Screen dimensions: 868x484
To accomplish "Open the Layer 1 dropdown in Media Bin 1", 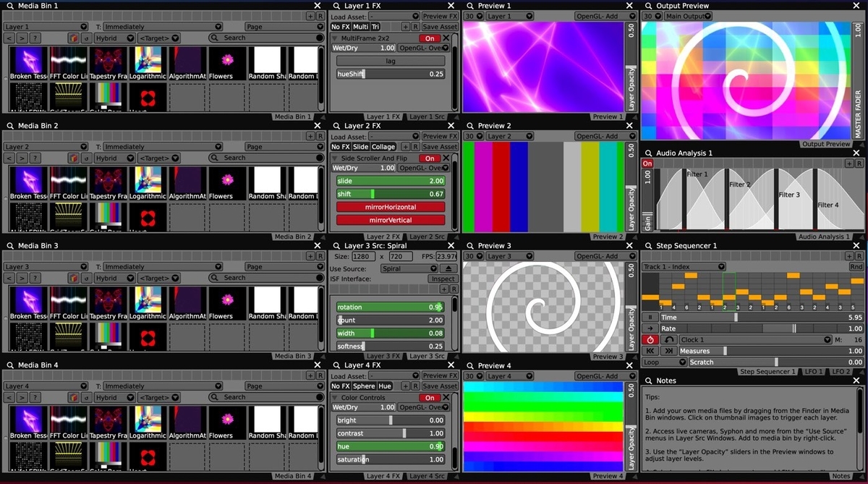I will (x=45, y=27).
